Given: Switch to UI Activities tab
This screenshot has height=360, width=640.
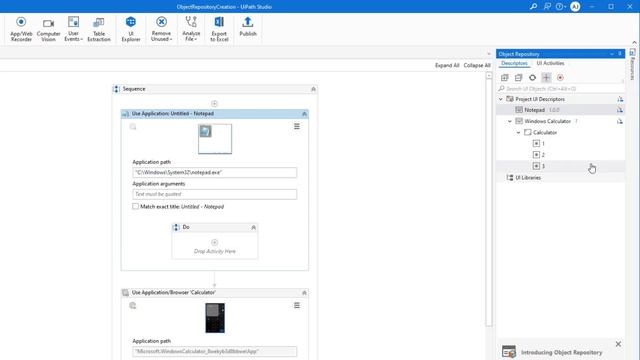Looking at the screenshot, I should (550, 63).
